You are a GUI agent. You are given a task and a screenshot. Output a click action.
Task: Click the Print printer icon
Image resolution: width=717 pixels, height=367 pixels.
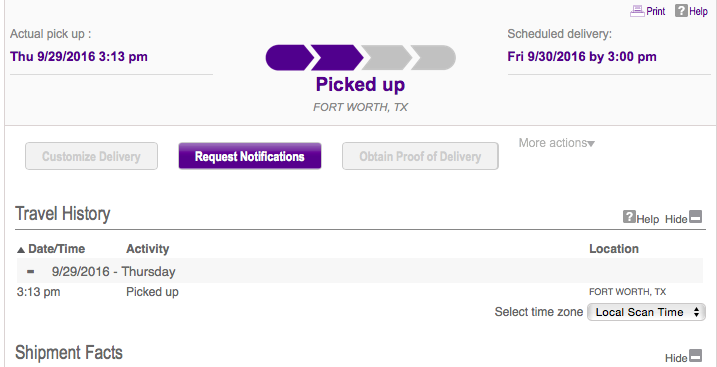[637, 11]
